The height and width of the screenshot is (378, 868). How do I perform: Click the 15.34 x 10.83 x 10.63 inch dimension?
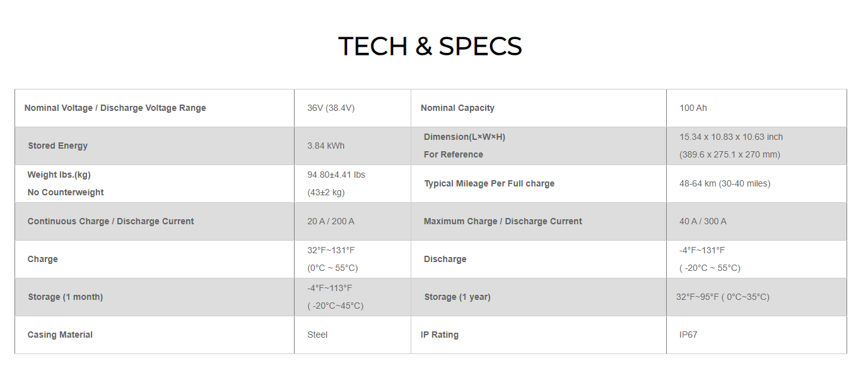click(730, 137)
